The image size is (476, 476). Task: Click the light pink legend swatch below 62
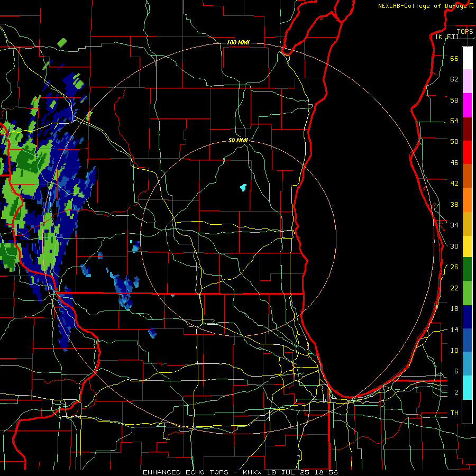click(467, 81)
